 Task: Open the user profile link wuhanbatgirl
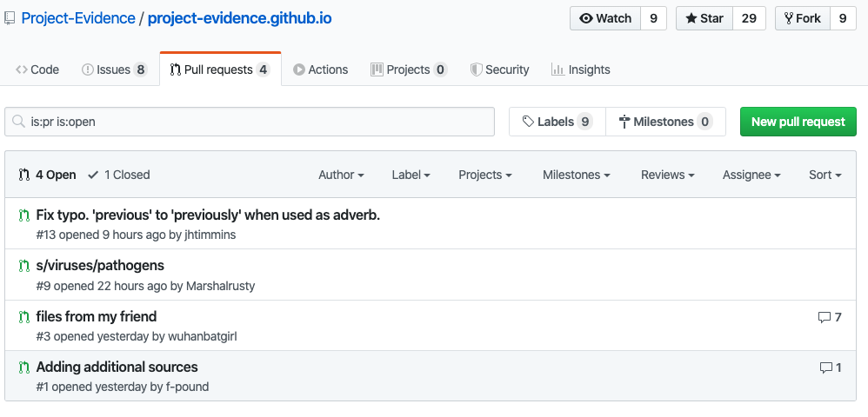click(x=203, y=336)
